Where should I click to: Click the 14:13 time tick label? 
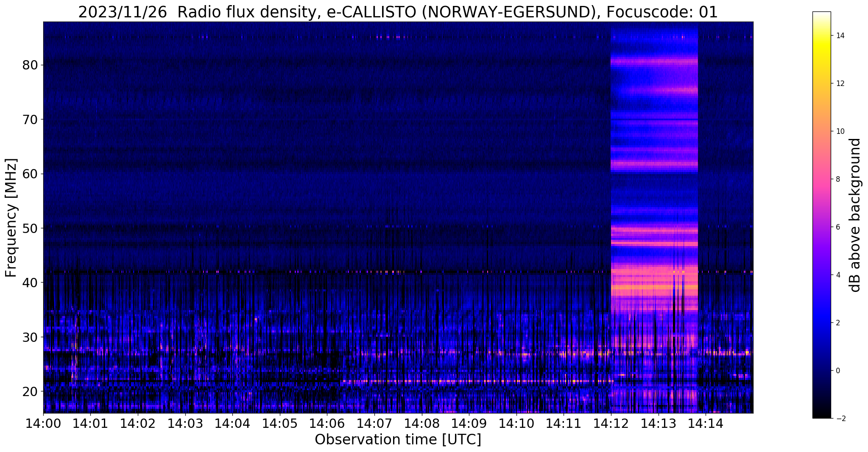coord(658,423)
